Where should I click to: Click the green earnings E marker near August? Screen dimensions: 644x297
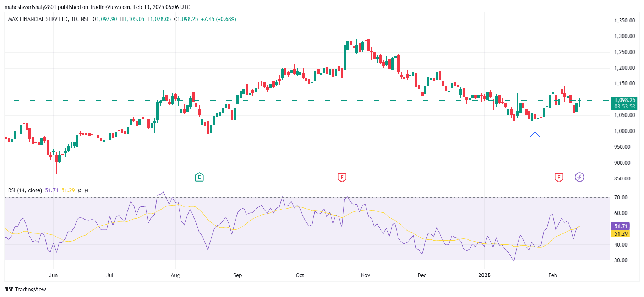tap(199, 177)
